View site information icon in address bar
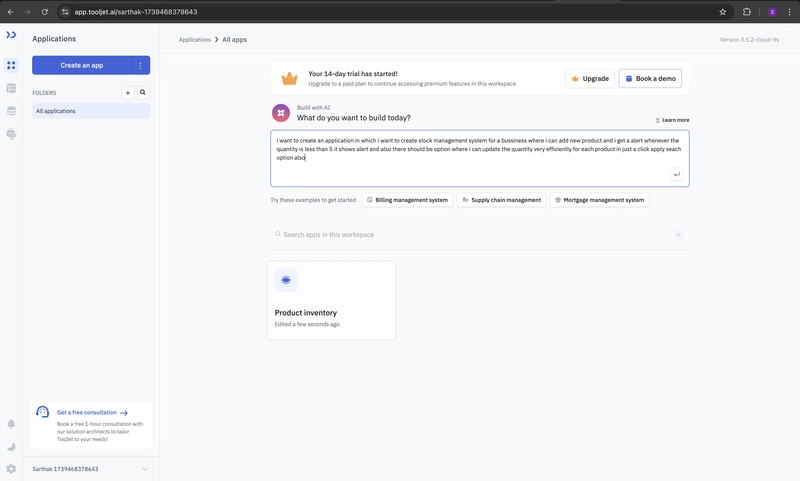 coord(65,12)
